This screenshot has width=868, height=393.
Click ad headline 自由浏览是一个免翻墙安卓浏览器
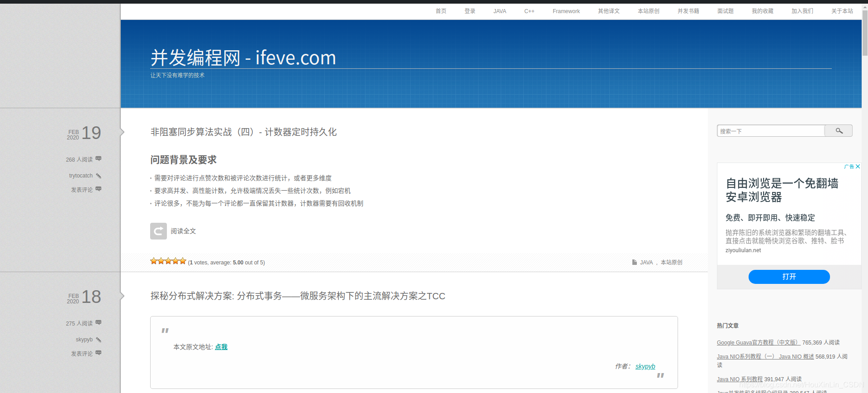[x=782, y=190]
